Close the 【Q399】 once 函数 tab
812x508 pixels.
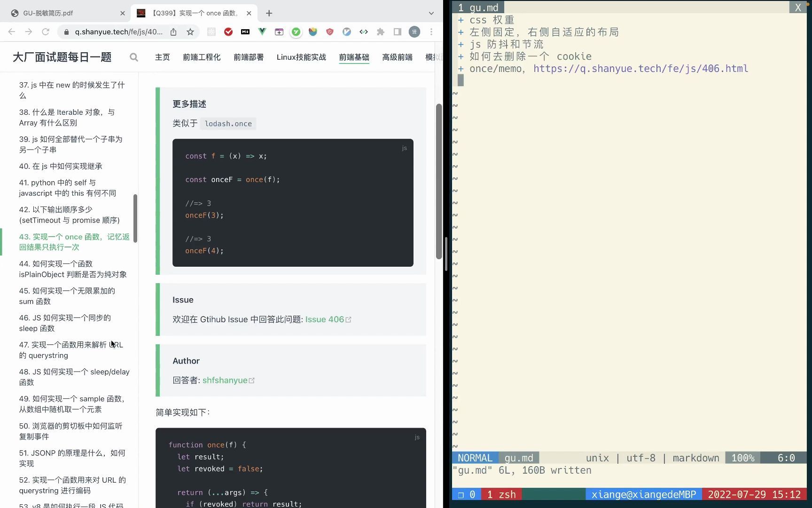click(249, 13)
